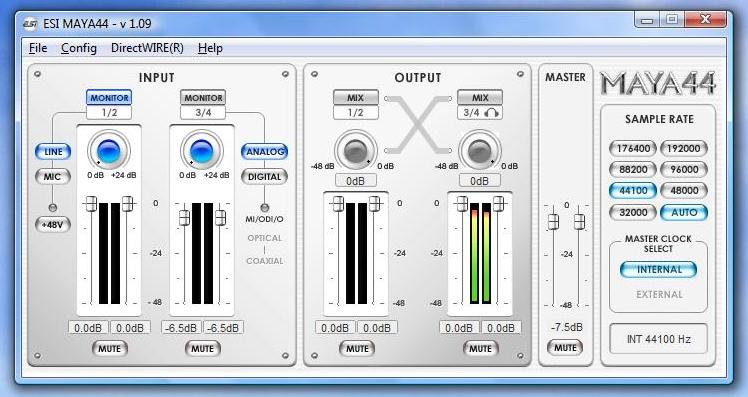Click the ESI logo in title bar
This screenshot has height=397, width=748.
tap(31, 24)
